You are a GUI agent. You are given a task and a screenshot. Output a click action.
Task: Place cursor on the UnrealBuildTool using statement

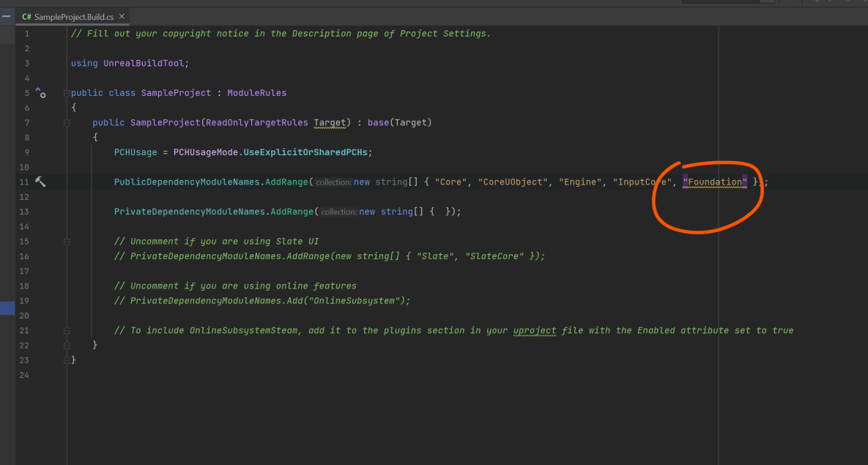146,63
